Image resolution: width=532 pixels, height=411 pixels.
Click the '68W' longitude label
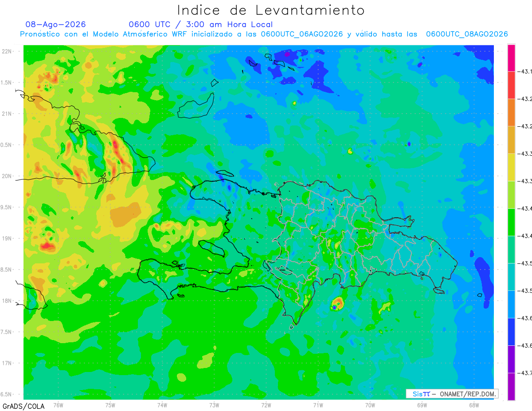474,405
